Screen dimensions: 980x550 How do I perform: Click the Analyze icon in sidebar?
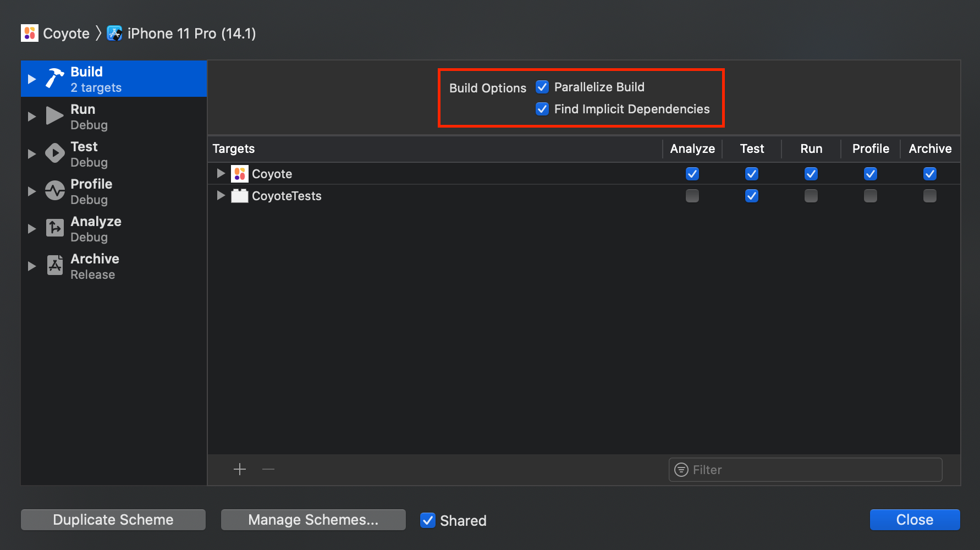(54, 228)
